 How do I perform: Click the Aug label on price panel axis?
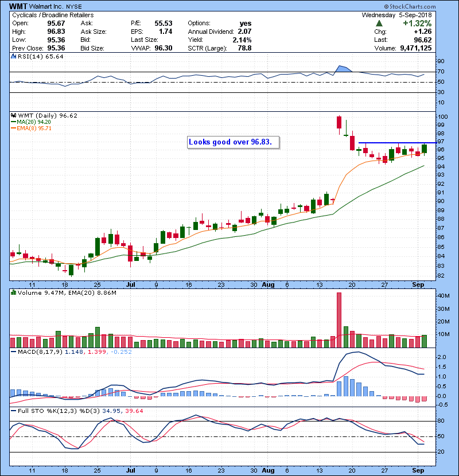269,284
